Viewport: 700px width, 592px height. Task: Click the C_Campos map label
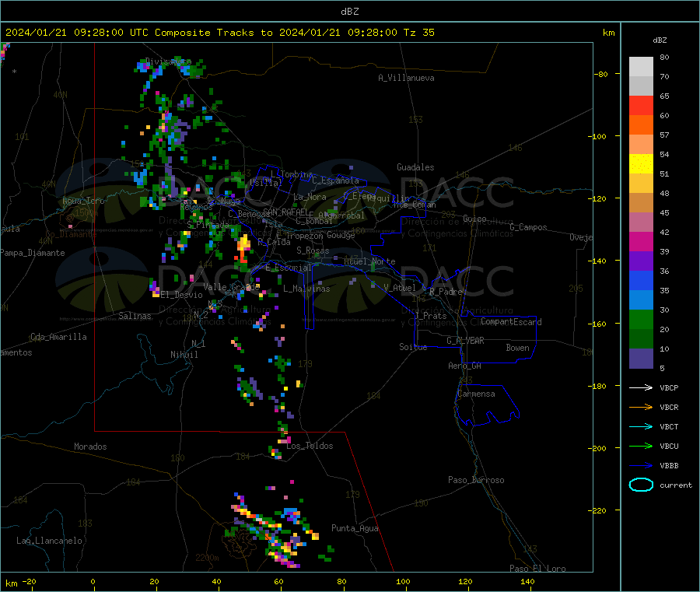tap(528, 227)
